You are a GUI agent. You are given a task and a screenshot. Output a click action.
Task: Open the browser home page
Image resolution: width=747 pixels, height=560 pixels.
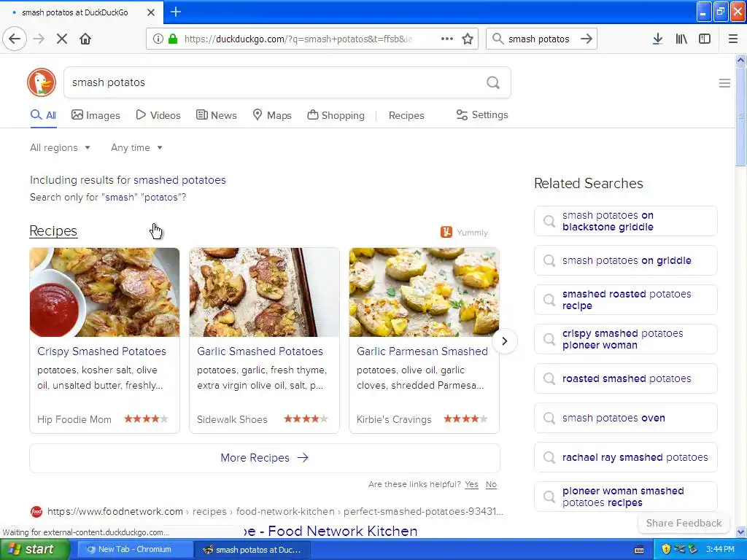point(85,39)
